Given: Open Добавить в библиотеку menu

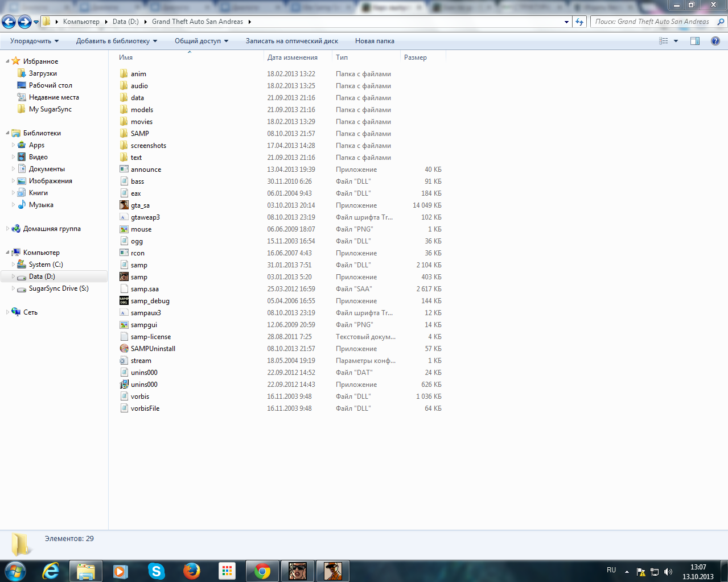Looking at the screenshot, I should click(117, 41).
